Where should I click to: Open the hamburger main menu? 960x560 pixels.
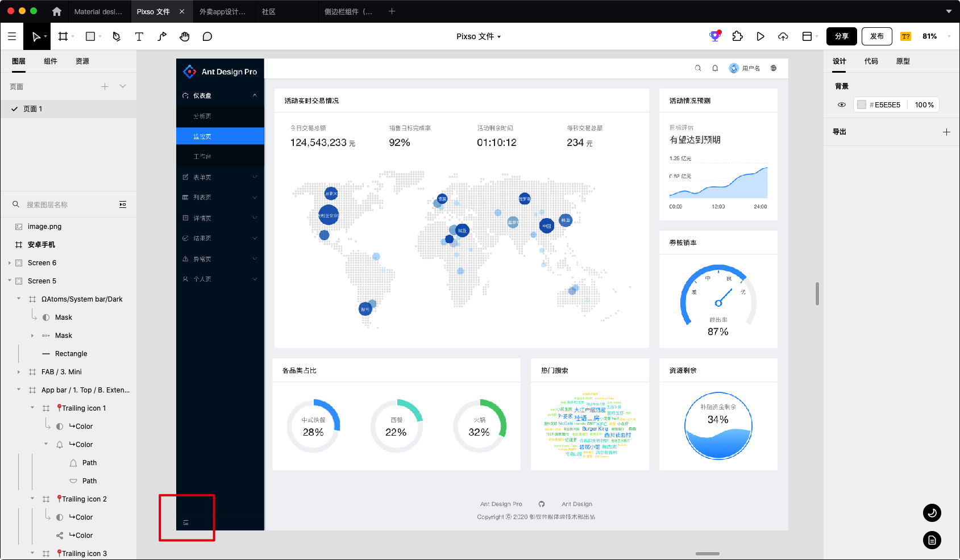coord(12,36)
